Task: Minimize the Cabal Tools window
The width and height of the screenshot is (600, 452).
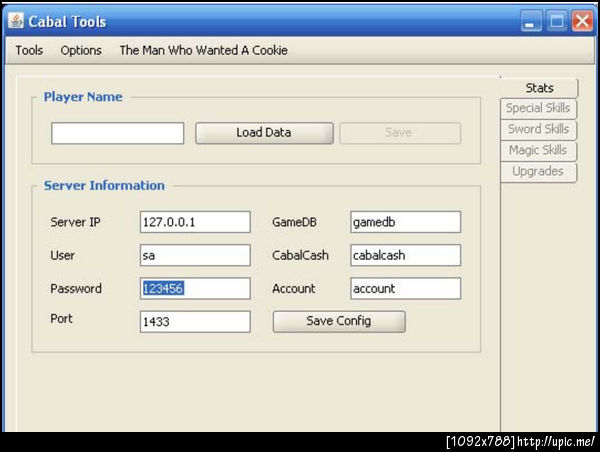Action: click(531, 21)
